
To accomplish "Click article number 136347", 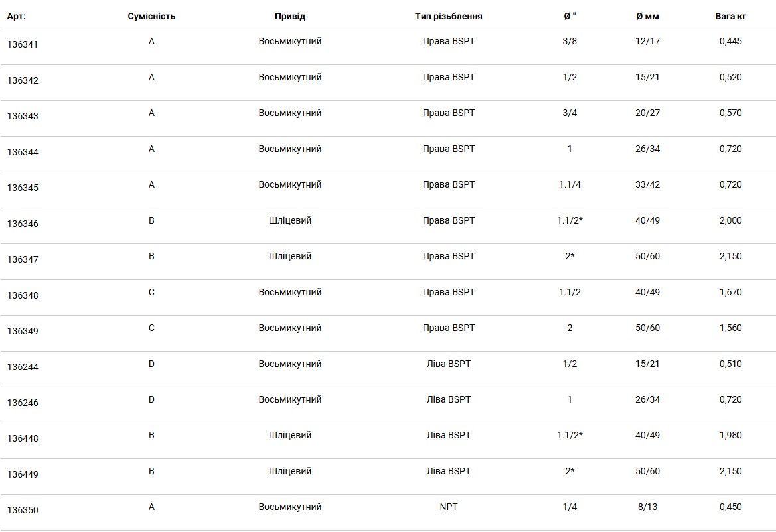I will click(x=23, y=259).
